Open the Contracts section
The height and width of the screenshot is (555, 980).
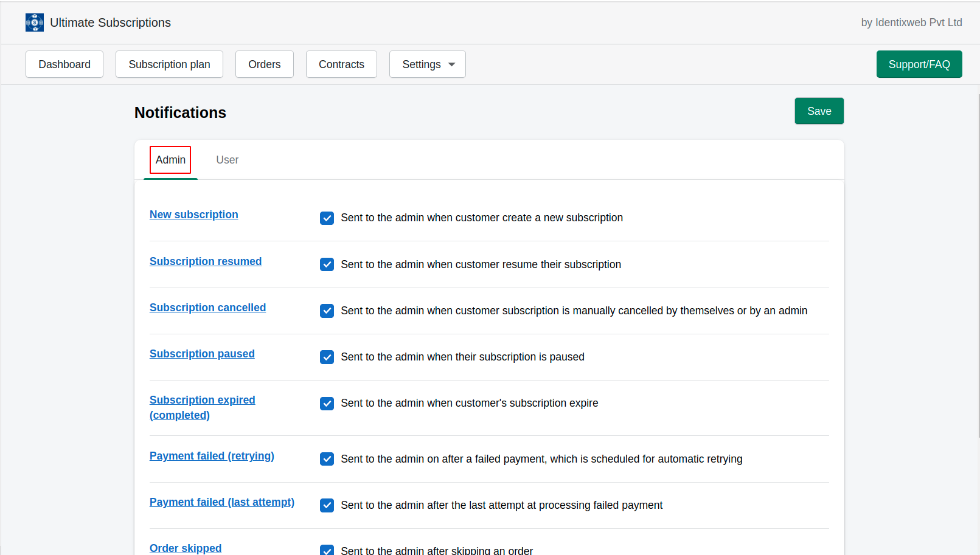[x=341, y=64]
